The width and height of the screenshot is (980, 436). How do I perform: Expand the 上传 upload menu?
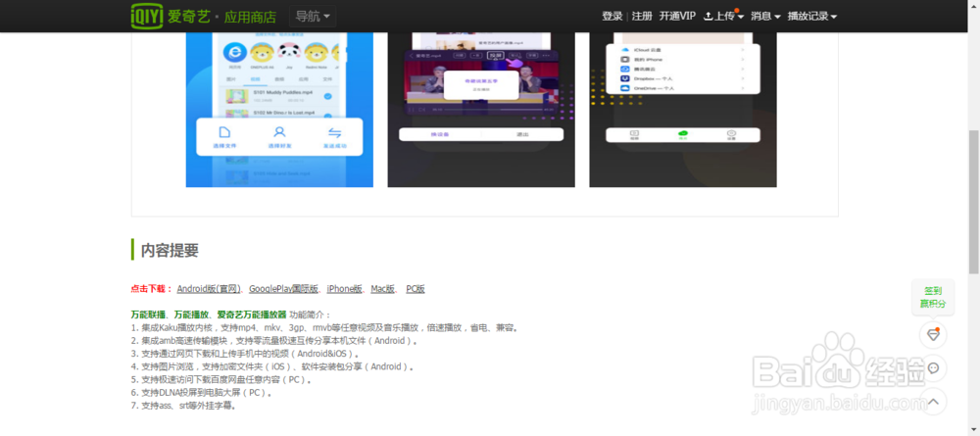(724, 17)
